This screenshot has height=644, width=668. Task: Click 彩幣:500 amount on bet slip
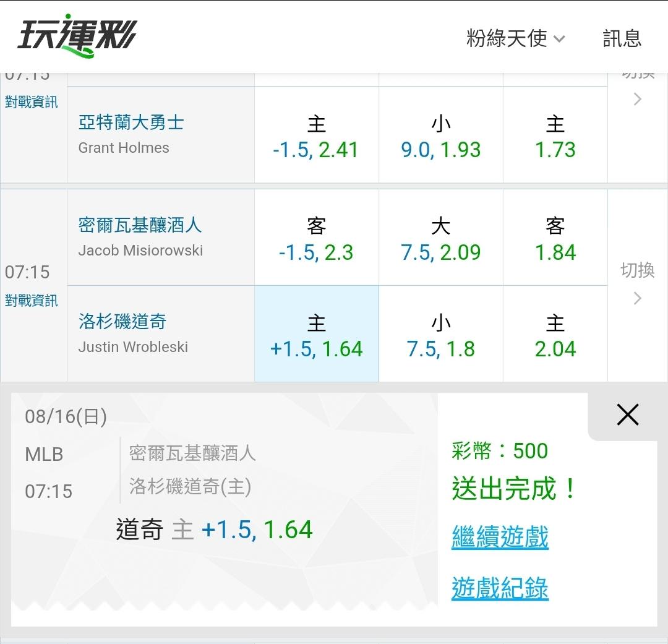click(x=500, y=450)
